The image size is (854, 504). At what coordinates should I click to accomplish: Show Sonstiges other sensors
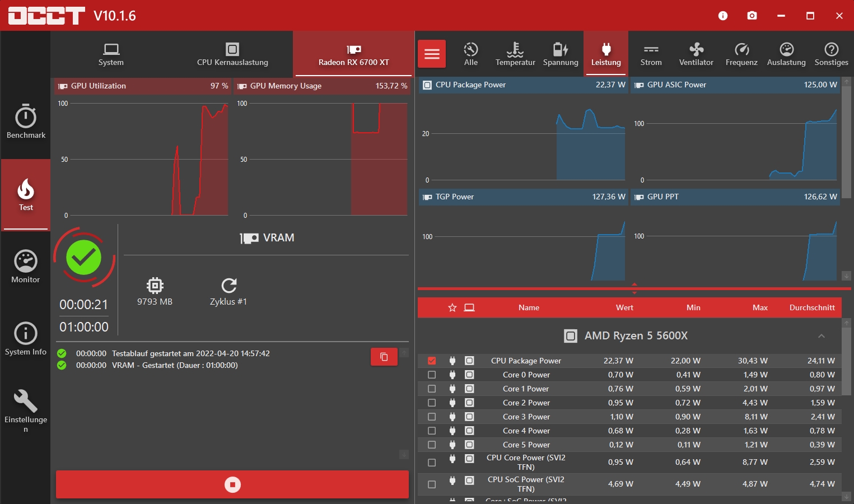832,54
